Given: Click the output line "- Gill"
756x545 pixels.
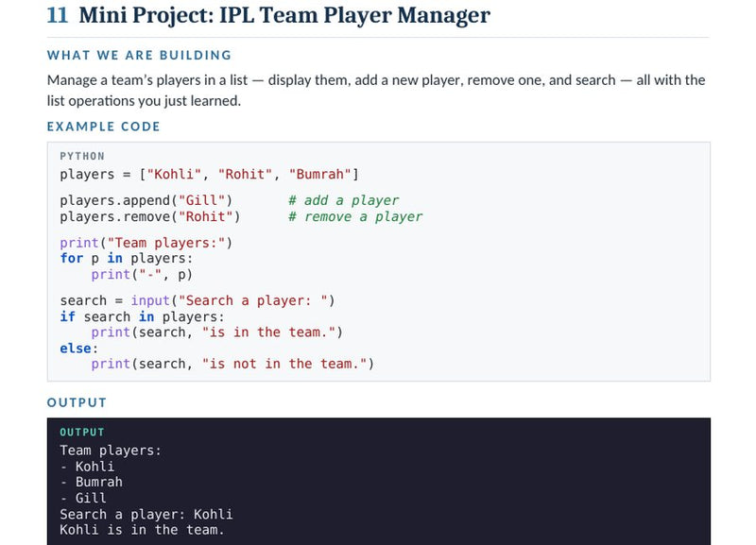Looking at the screenshot, I should click(83, 498).
